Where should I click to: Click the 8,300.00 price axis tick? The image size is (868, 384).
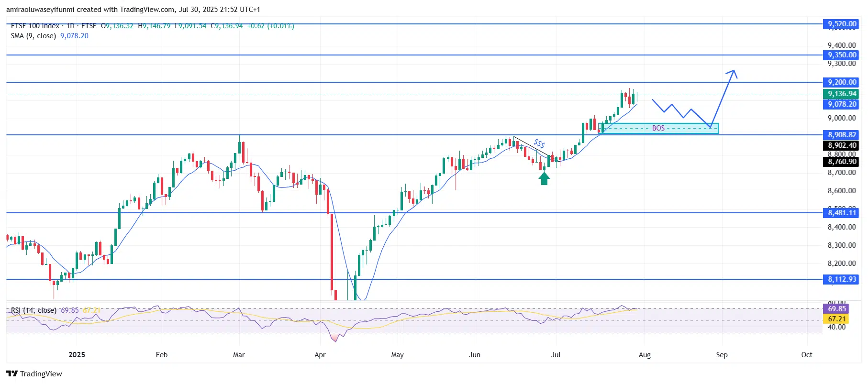[842, 245]
